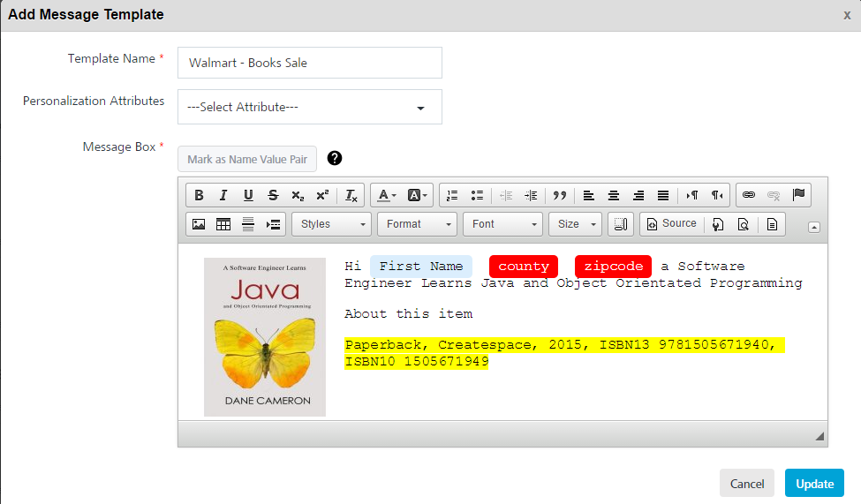Open the Personalization Attributes dropdown
861x504 pixels.
309,107
